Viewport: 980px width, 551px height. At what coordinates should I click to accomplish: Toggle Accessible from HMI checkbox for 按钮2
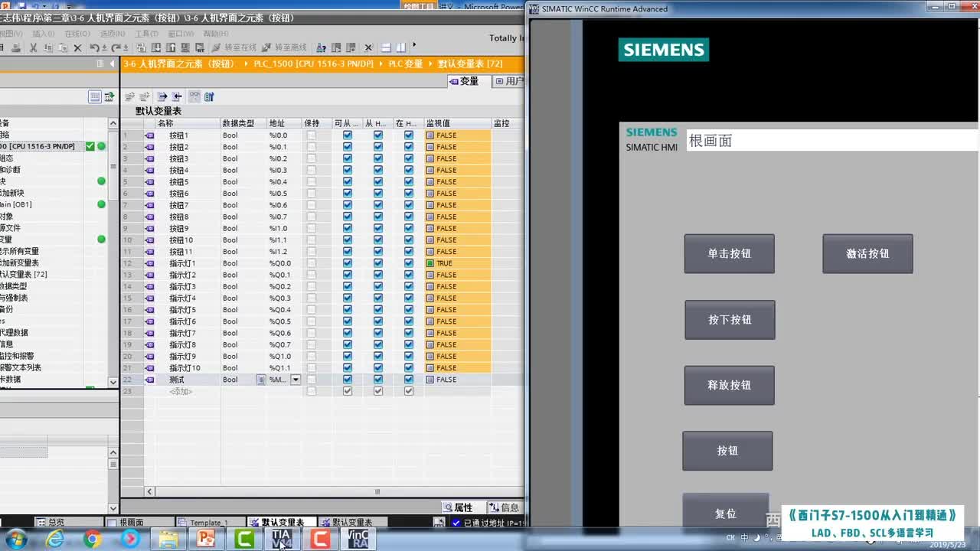coord(348,147)
